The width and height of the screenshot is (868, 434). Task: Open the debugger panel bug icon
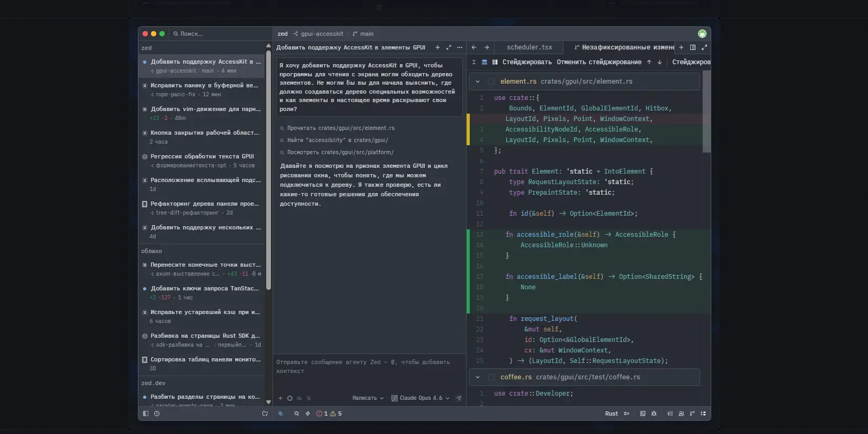coord(654,414)
